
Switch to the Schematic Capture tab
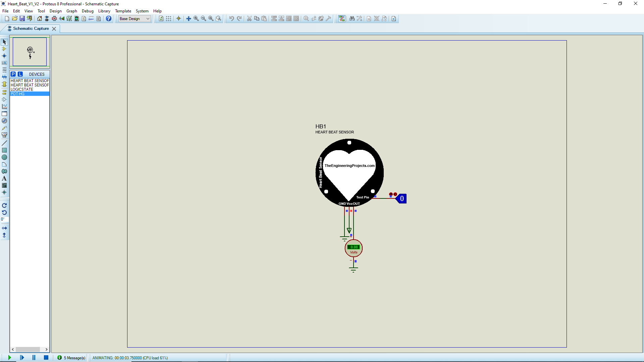point(31,28)
